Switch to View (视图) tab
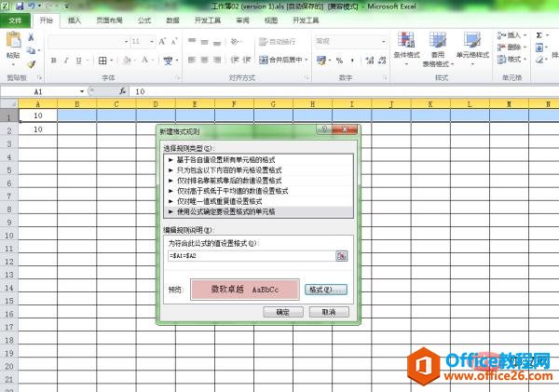559x392 pixels. [271, 20]
